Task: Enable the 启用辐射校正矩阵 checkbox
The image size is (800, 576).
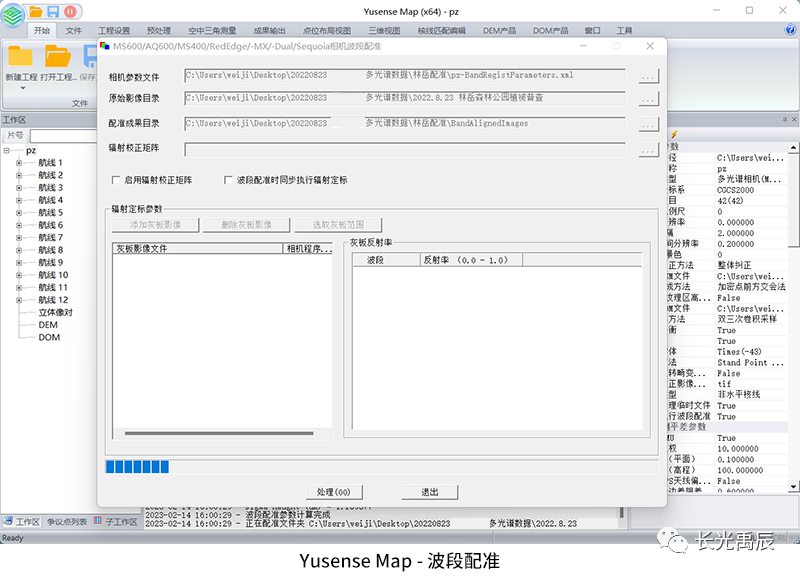Action: [x=115, y=180]
